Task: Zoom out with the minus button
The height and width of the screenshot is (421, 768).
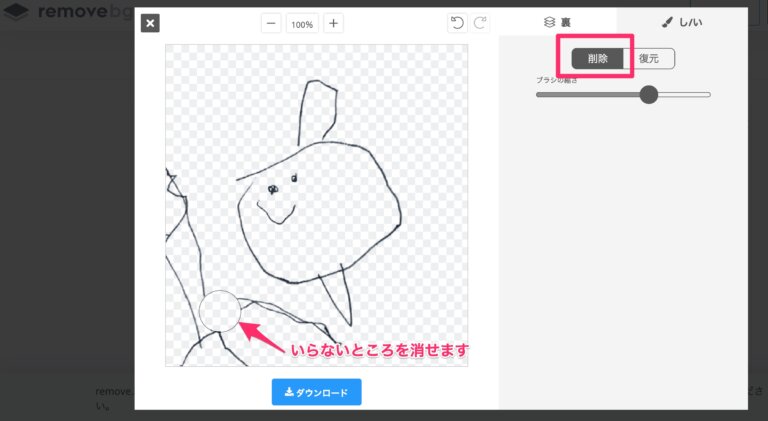Action: [271, 23]
